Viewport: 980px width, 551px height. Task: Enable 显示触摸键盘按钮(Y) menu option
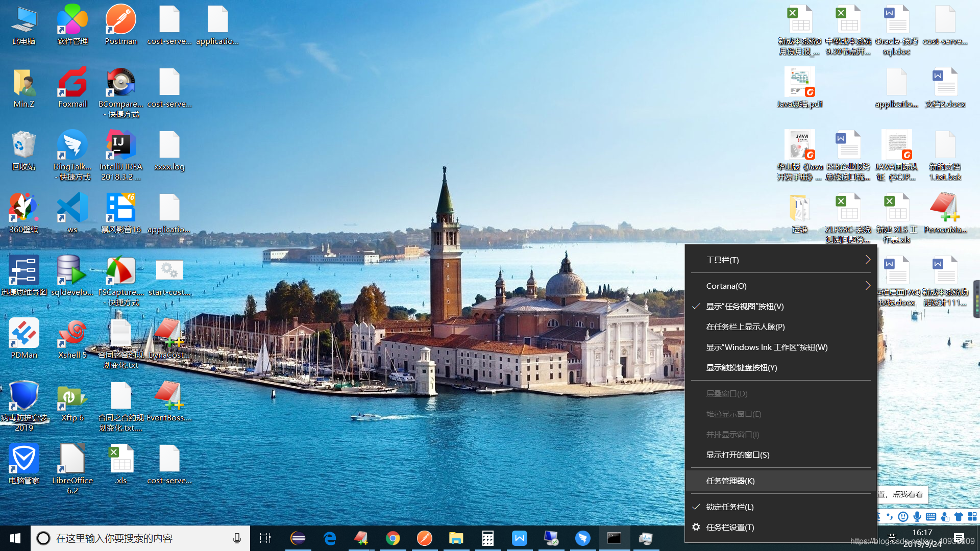click(x=741, y=367)
